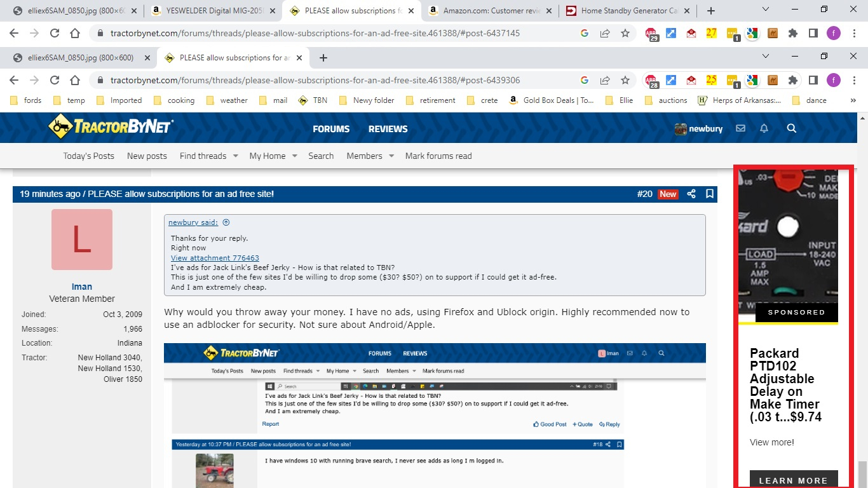This screenshot has width=868, height=488.
Task: Open the AdBlock Plus extension showing 28
Action: tap(651, 81)
